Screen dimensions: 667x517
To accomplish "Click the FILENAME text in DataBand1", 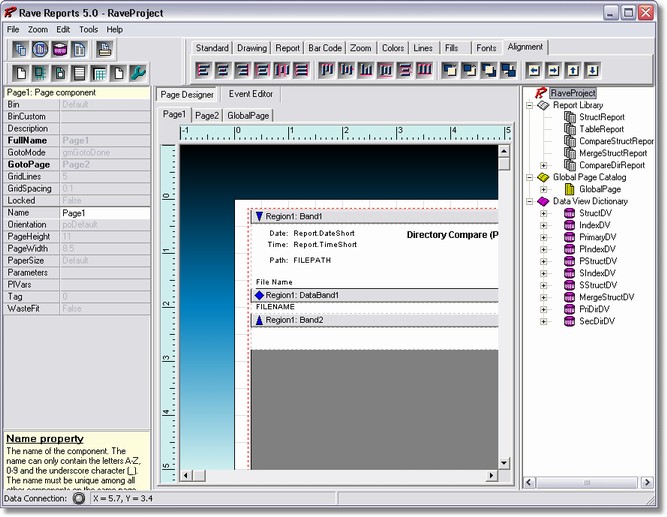I will [x=275, y=307].
